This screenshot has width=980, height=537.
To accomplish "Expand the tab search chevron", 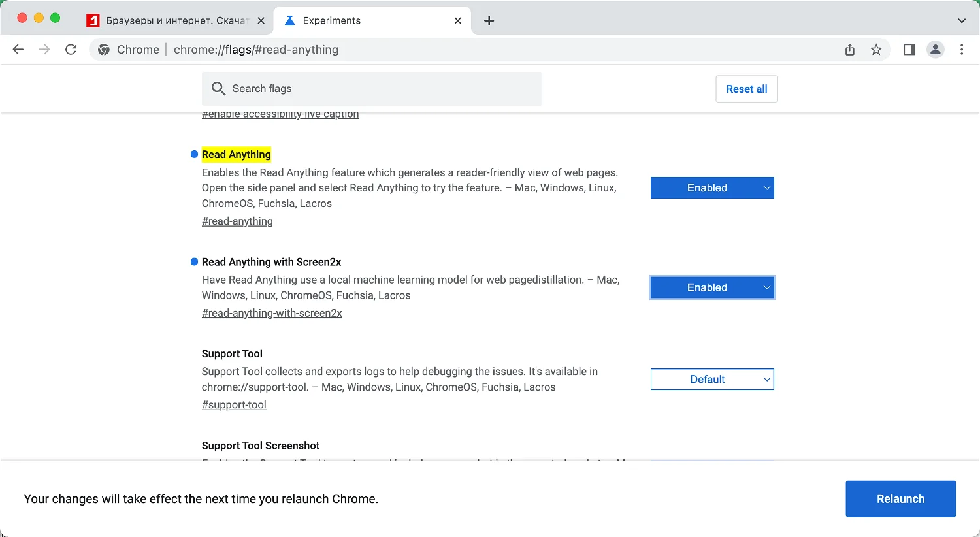I will 962,21.
